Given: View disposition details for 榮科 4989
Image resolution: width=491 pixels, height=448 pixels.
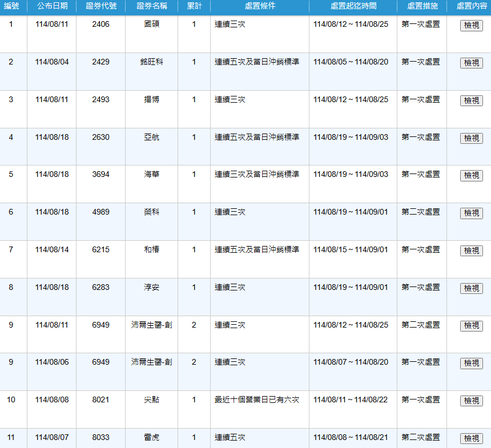Looking at the screenshot, I should (471, 213).
